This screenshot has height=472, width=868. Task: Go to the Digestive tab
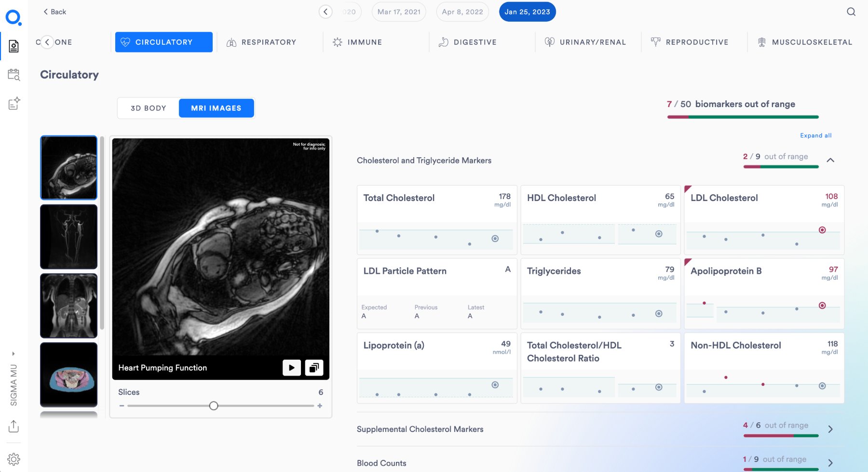point(468,42)
